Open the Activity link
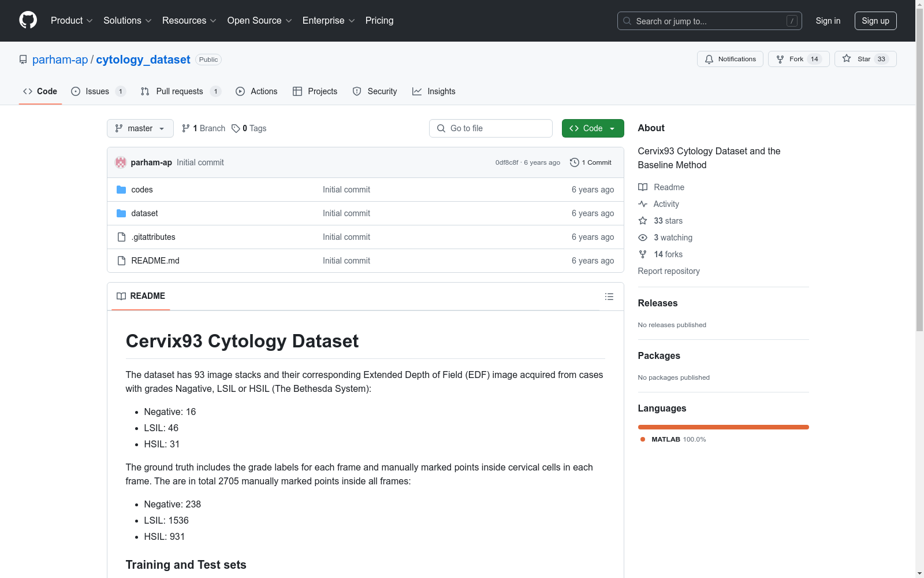 tap(659, 204)
